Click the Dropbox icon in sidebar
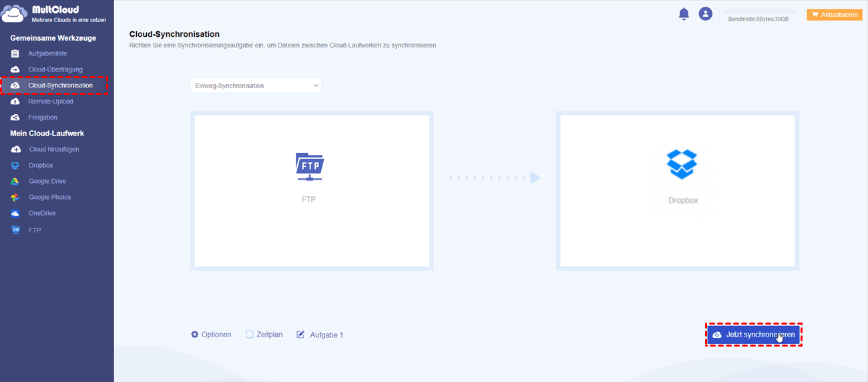 [x=15, y=166]
